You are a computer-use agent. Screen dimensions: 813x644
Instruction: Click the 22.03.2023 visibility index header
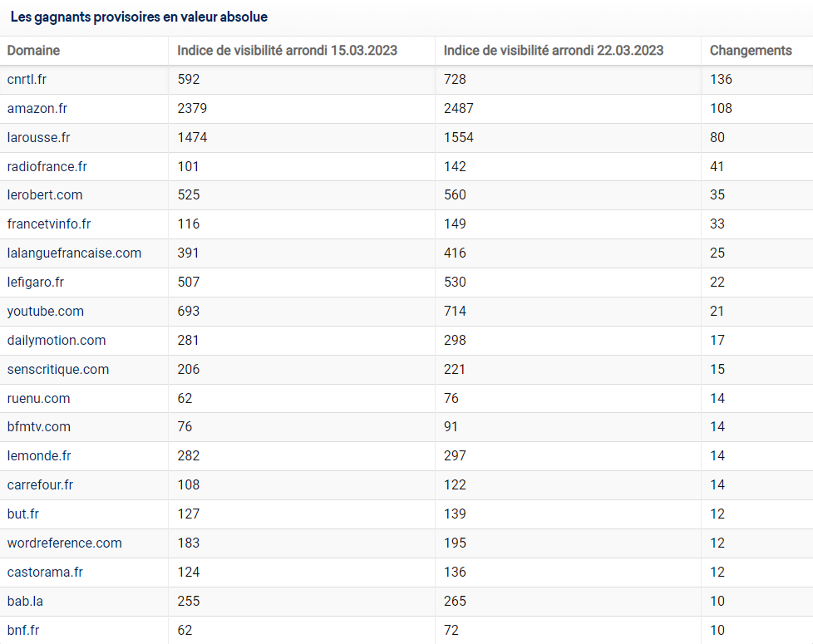tap(553, 51)
